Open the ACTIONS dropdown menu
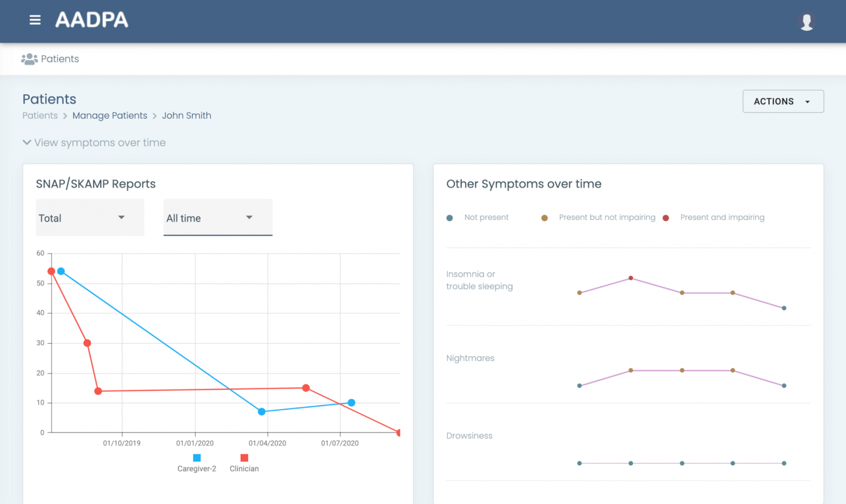 click(782, 101)
